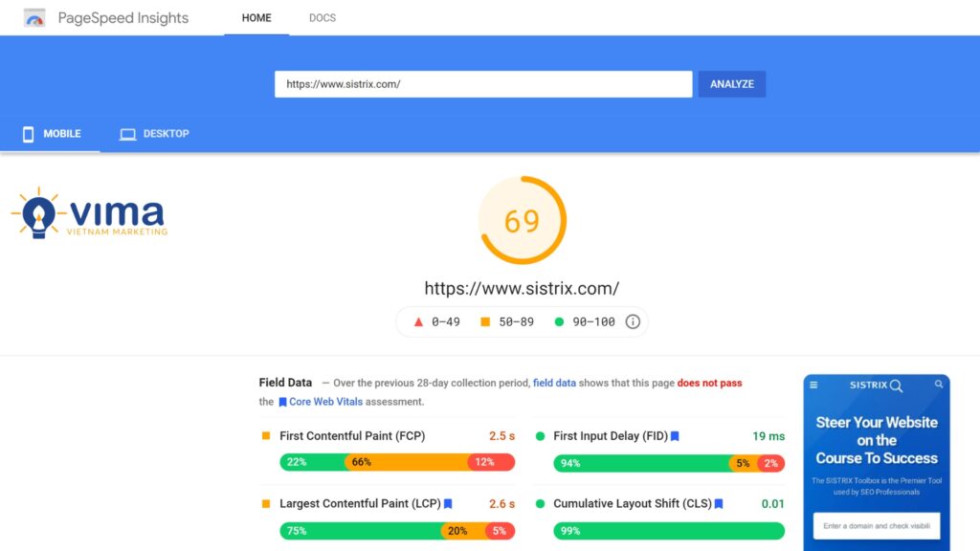Click the 'First Contentful Paint (FCP)' label
980x551 pixels.
[352, 436]
